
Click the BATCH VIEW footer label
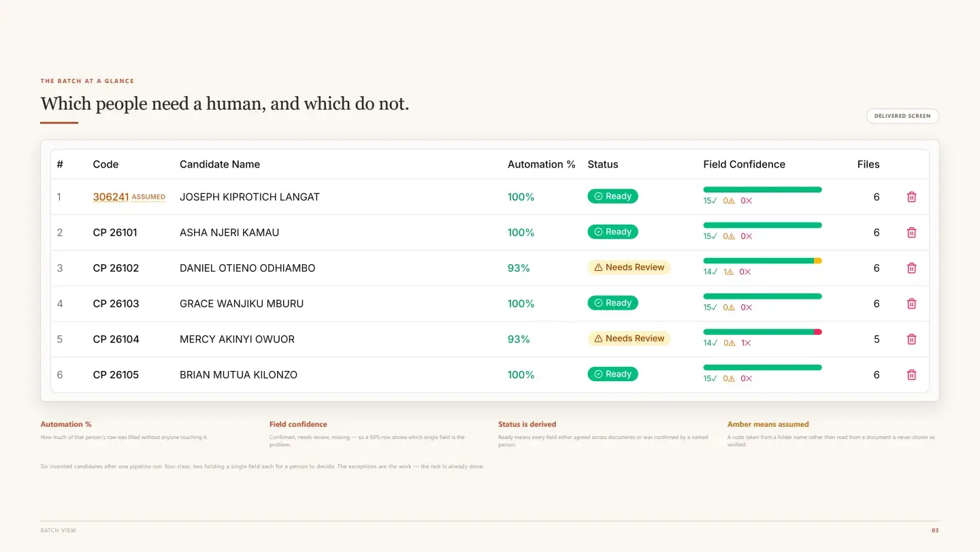pyautogui.click(x=59, y=530)
